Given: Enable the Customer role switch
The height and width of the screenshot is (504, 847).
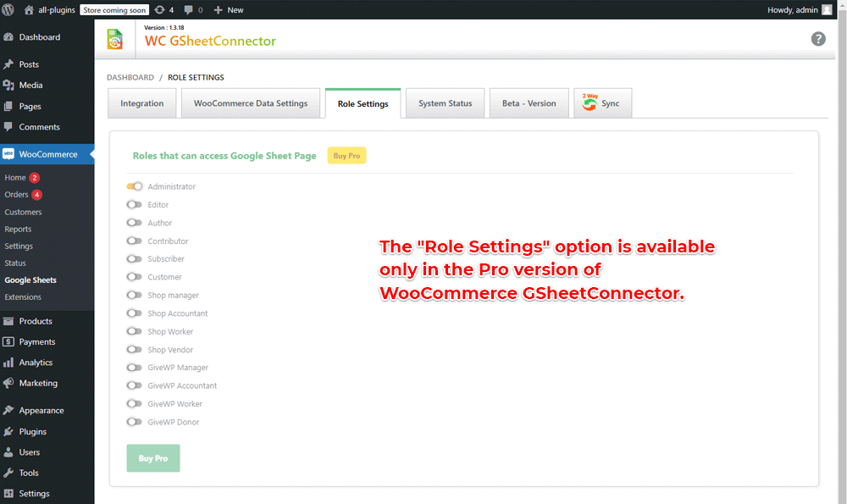Looking at the screenshot, I should [135, 277].
